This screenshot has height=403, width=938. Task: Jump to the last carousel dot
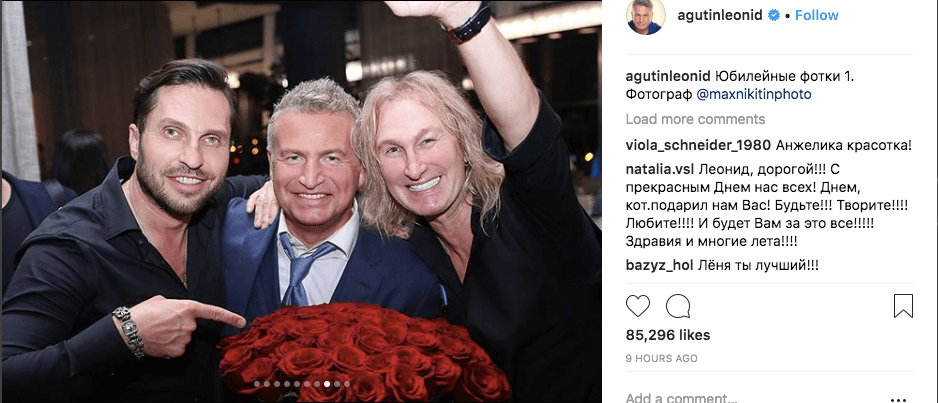pos(347,384)
